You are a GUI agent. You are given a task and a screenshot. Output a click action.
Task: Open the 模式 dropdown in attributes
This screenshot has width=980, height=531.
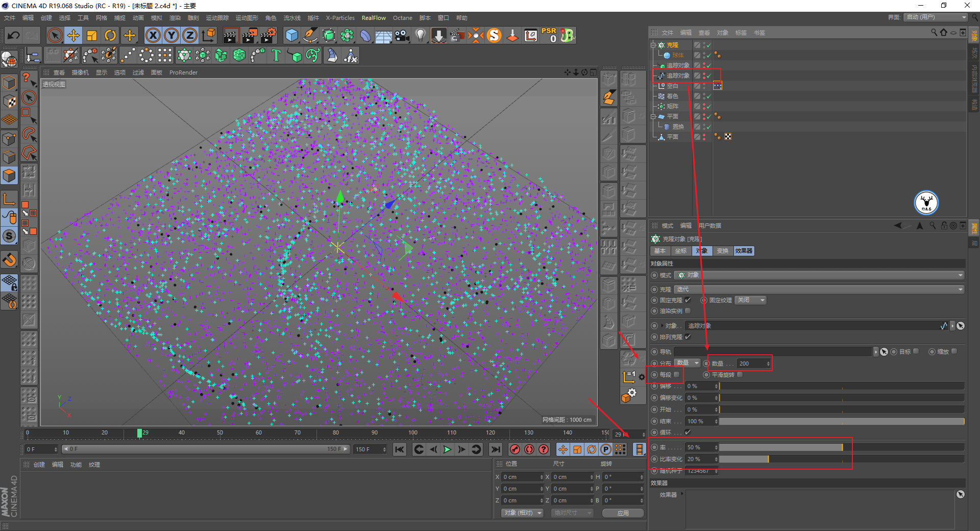820,275
